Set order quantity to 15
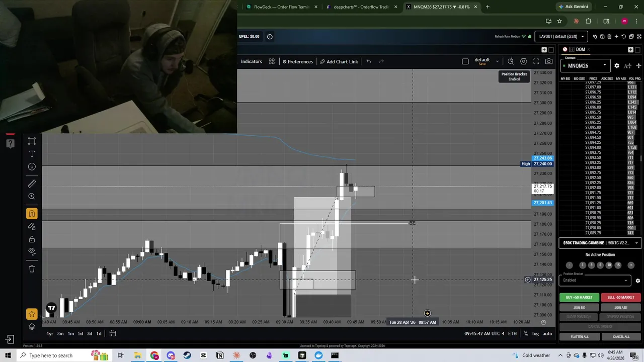The width and height of the screenshot is (644, 362). point(618,265)
